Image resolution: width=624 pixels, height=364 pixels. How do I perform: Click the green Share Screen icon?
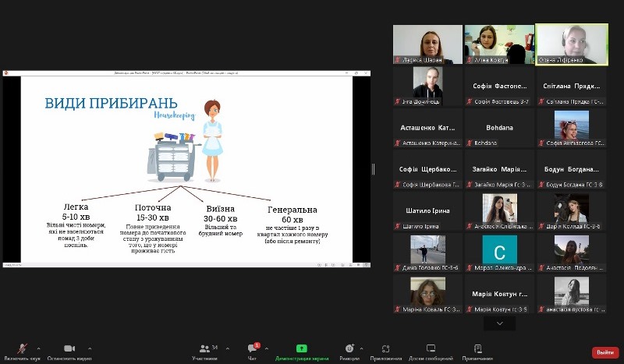(x=301, y=349)
